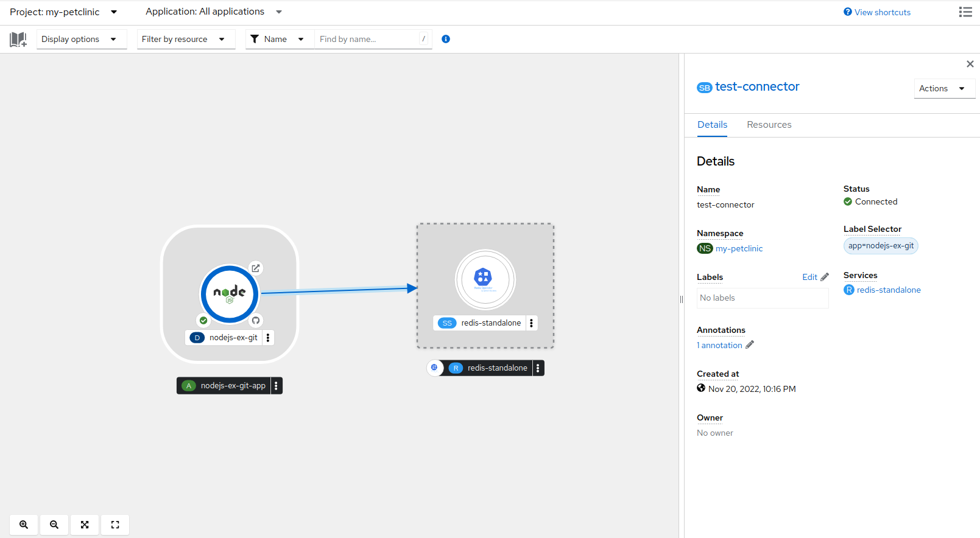Open the nodejs-ex-git URL decorator icon
The image size is (980, 538).
coord(256,268)
